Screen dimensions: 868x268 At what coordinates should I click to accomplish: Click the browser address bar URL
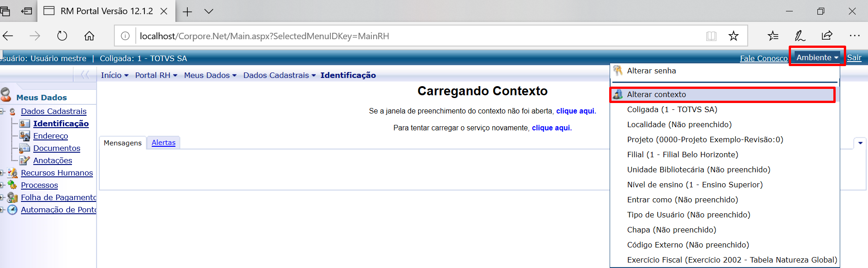tap(264, 36)
